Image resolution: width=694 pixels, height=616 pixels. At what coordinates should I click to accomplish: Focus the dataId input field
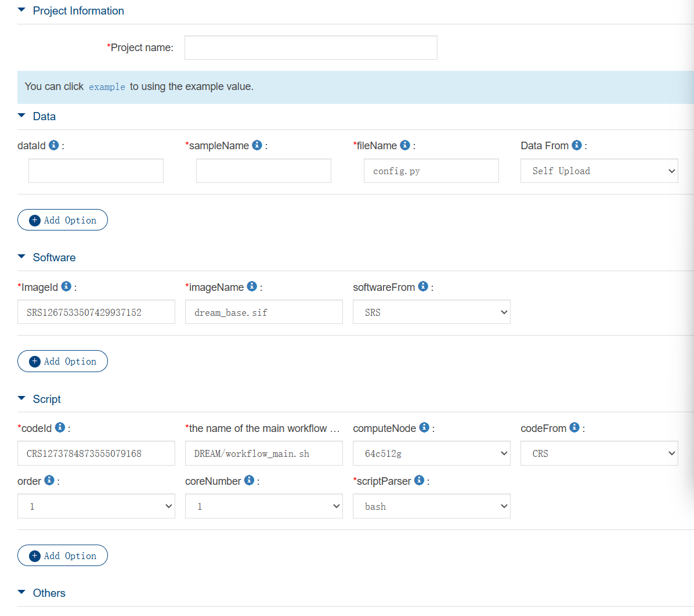click(96, 171)
